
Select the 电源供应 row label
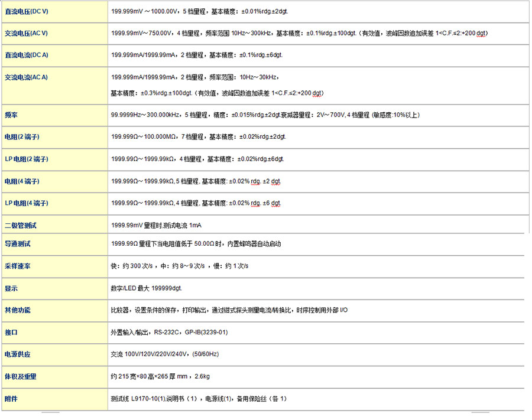coord(18,354)
